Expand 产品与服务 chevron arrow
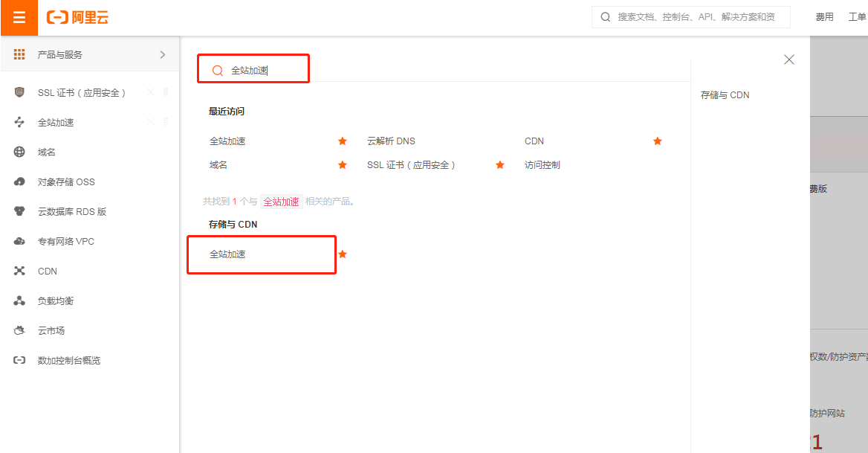Viewport: 868px width, 453px height. tap(163, 54)
